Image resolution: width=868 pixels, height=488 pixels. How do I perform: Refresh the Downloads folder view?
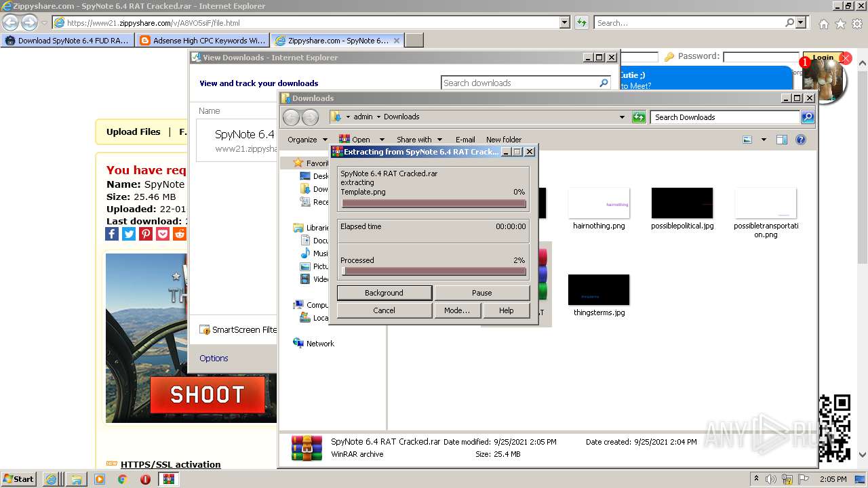click(639, 117)
